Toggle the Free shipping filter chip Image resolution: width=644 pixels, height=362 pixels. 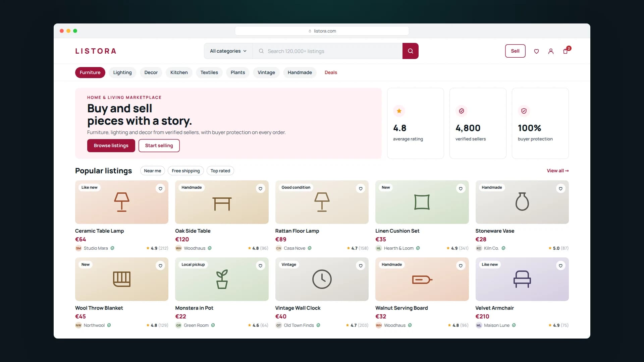186,171
